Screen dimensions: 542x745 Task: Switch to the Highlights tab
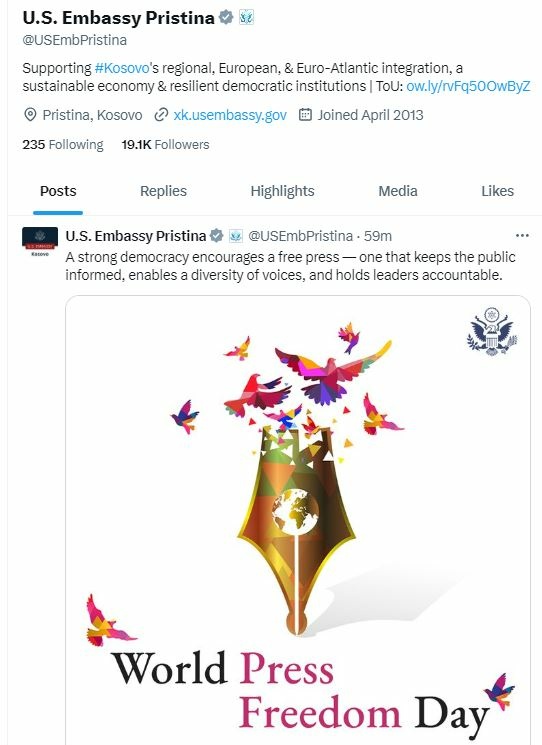283,191
